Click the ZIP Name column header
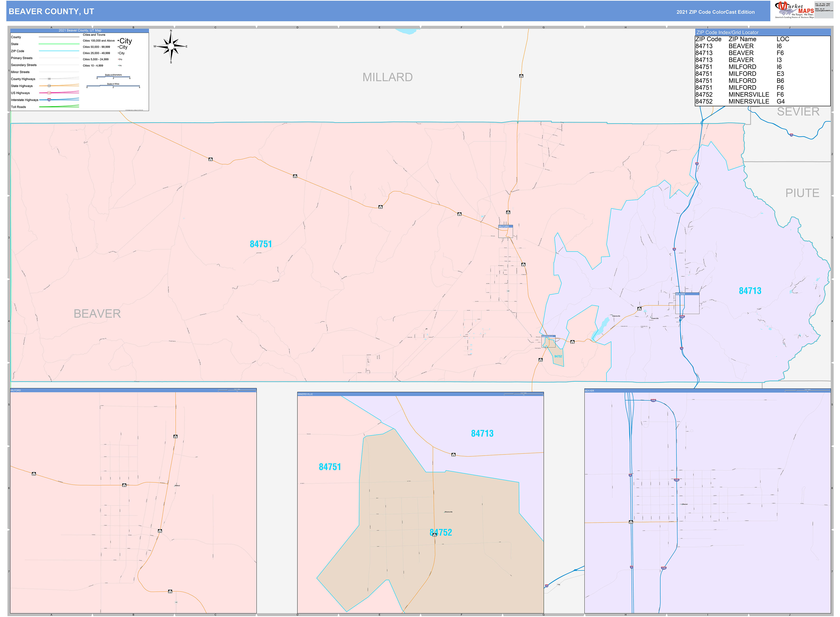Screen dimensions: 840x617 [x=742, y=39]
